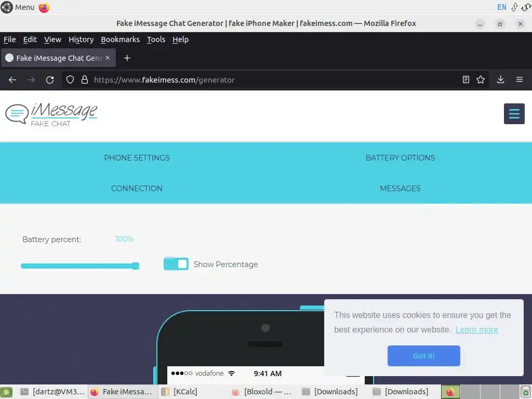Screen dimensions: 532x399
Task: Switch to the CONNECTION section
Action: (137, 188)
